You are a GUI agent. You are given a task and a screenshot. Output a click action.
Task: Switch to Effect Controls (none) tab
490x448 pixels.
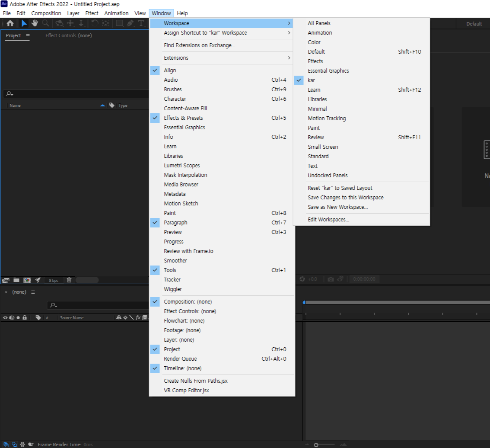tap(68, 35)
